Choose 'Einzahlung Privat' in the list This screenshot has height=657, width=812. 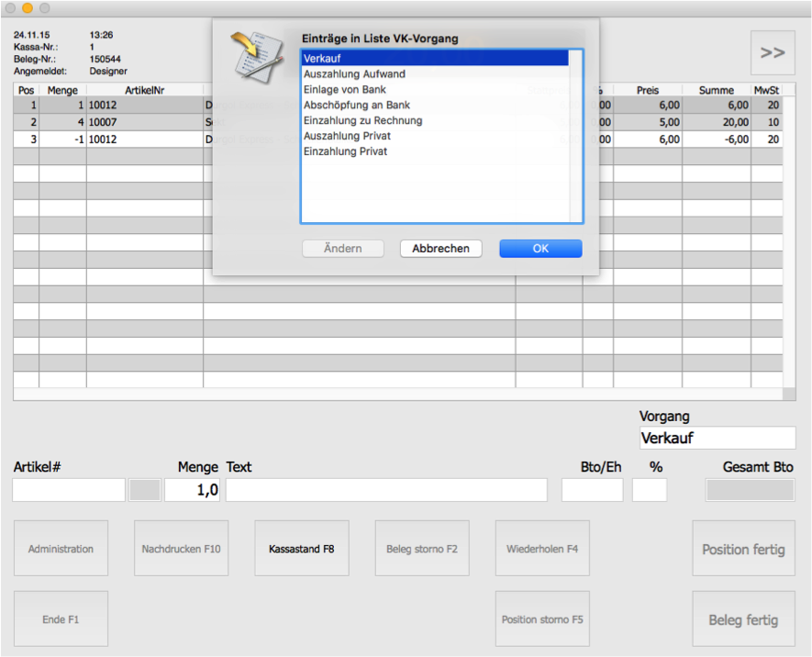click(345, 151)
